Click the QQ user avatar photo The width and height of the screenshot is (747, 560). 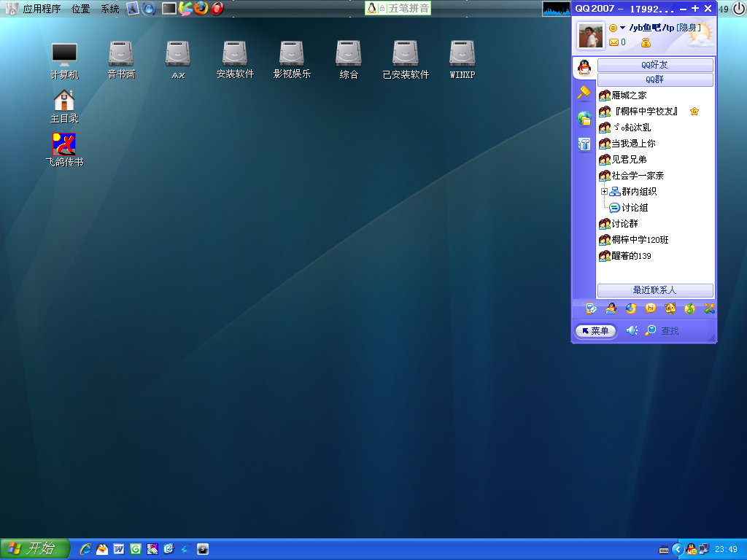tap(591, 35)
